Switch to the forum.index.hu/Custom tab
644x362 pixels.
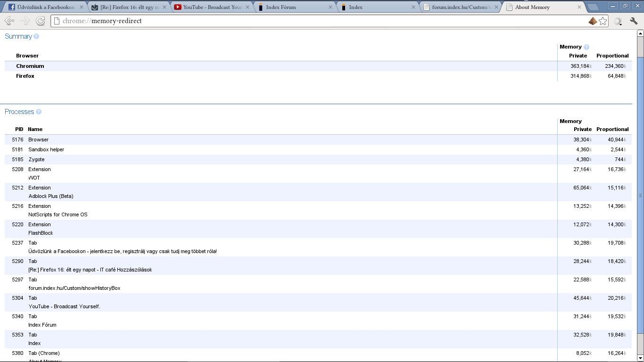coord(460,7)
